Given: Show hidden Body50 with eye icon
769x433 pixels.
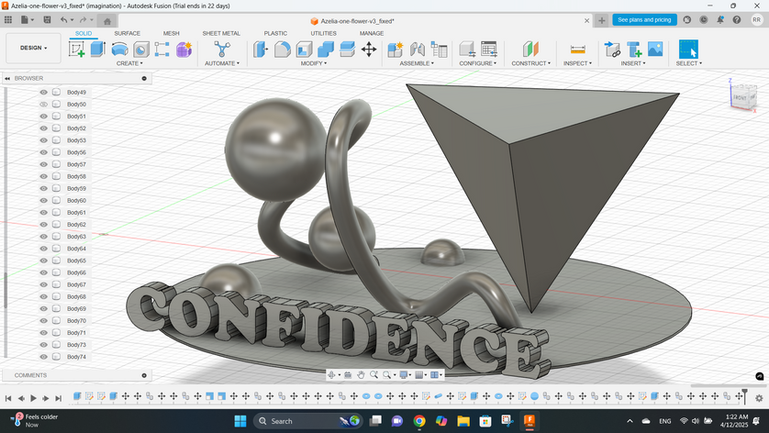Looking at the screenshot, I should click(x=44, y=104).
